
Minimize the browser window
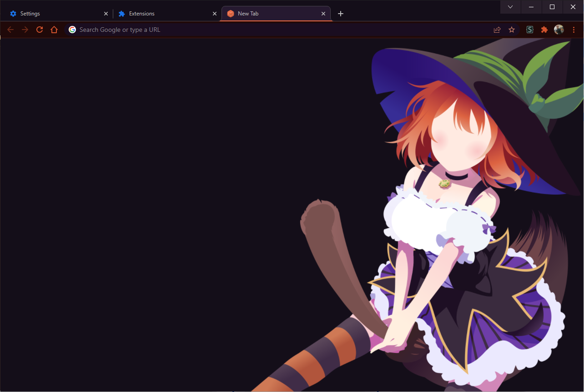[531, 7]
